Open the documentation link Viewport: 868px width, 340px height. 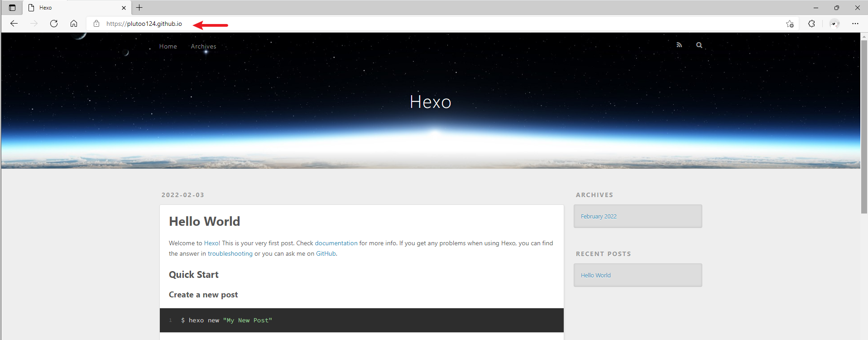tap(336, 243)
